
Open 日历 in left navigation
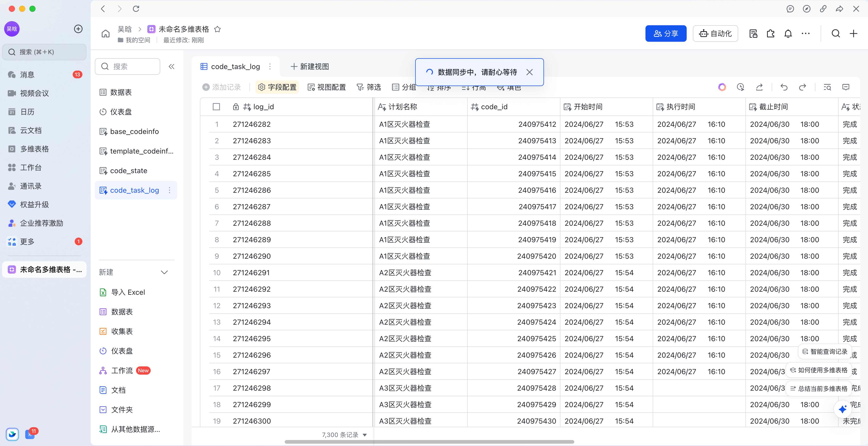(x=44, y=112)
